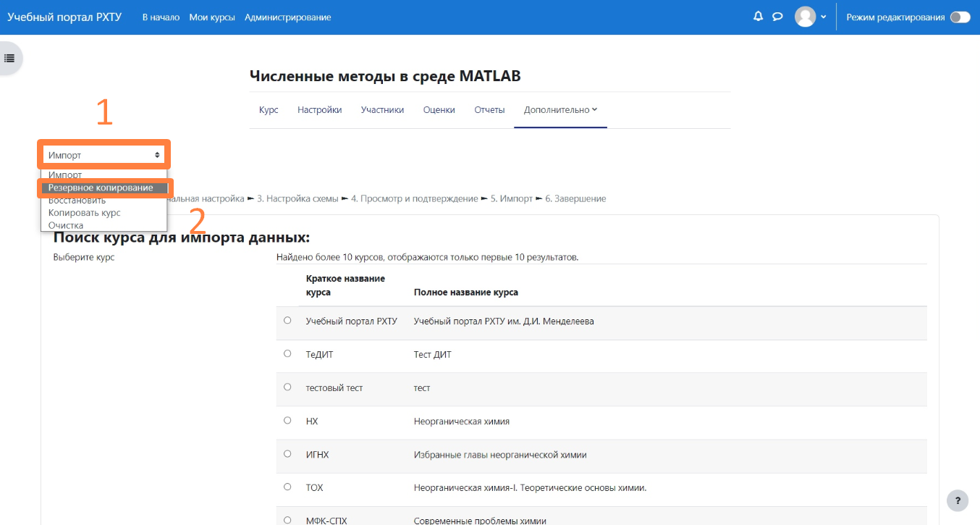Open the Импорт select box

tap(104, 155)
